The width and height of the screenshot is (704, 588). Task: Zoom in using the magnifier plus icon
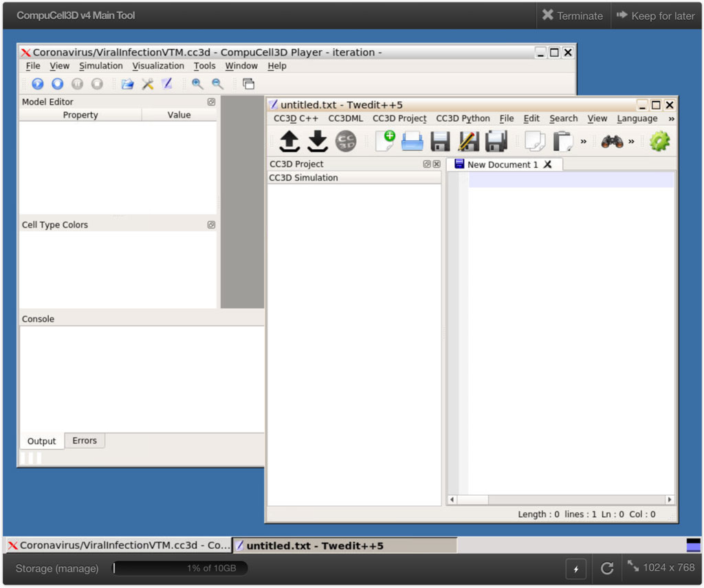pyautogui.click(x=197, y=84)
